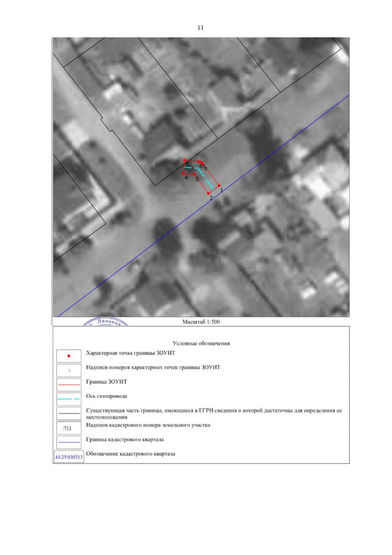Click the 'Граница кадастрового квартала' legend label

125,440
